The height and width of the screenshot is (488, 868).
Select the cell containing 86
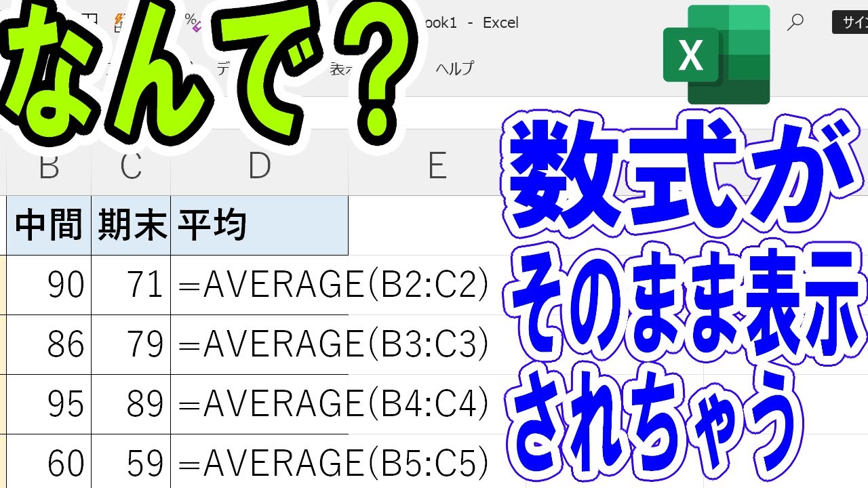pos(49,345)
